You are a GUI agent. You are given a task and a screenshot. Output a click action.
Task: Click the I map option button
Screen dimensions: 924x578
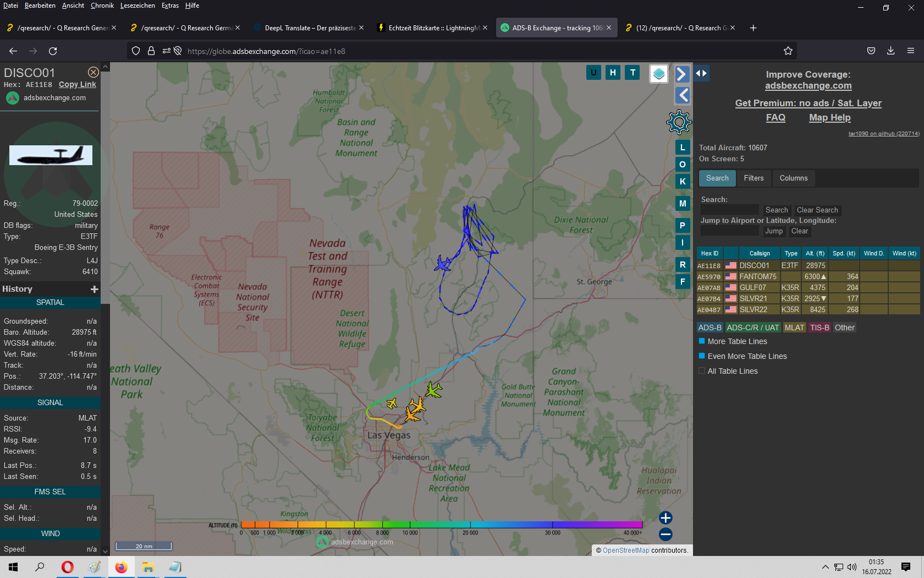pos(683,242)
